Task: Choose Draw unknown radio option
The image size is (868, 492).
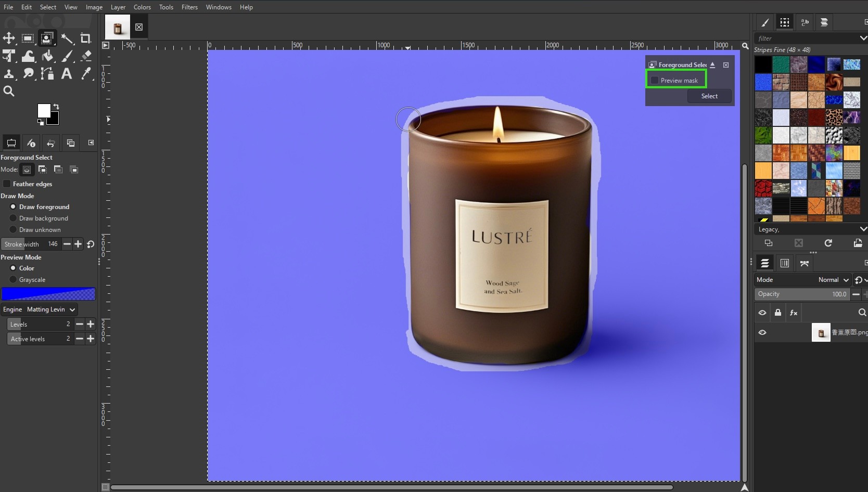Action: click(14, 229)
